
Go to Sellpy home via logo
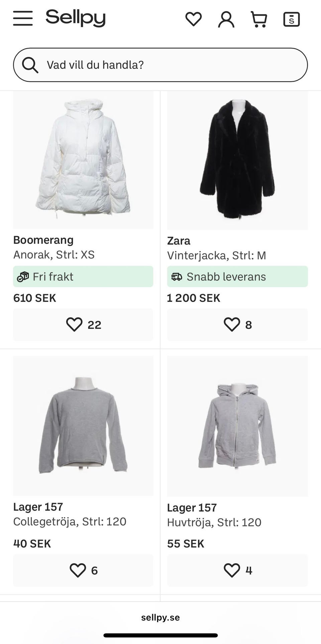(76, 18)
